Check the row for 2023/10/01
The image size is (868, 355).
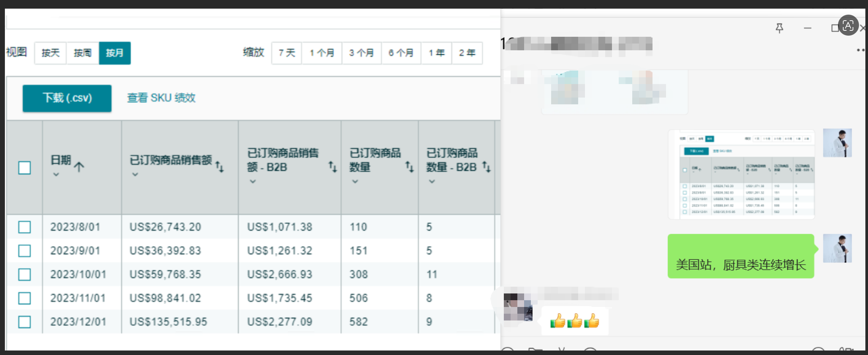(x=24, y=274)
